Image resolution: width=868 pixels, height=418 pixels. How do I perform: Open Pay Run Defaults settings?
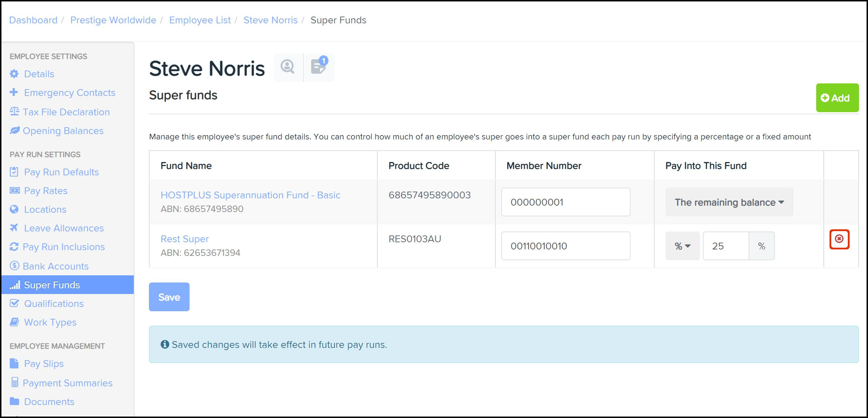61,172
